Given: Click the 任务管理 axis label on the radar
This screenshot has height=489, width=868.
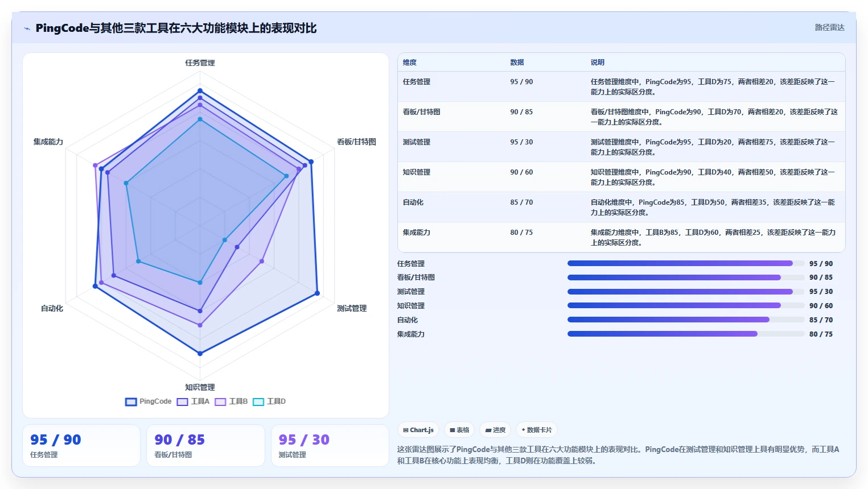Looking at the screenshot, I should point(200,63).
